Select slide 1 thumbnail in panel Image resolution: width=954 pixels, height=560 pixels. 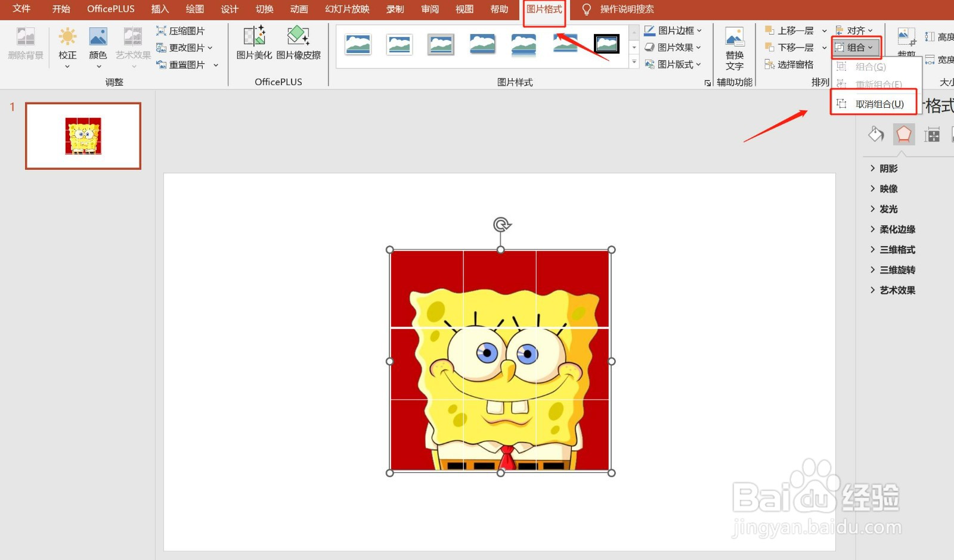pos(83,136)
